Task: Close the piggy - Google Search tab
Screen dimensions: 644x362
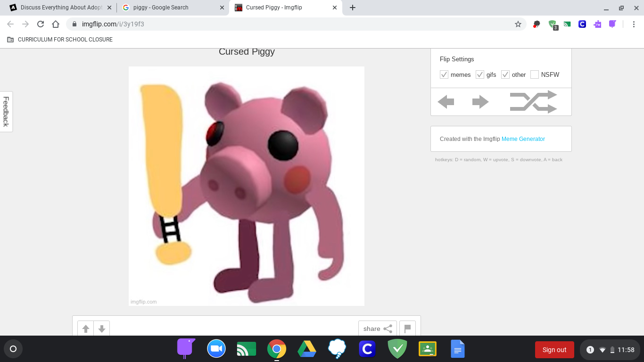Action: click(x=222, y=8)
